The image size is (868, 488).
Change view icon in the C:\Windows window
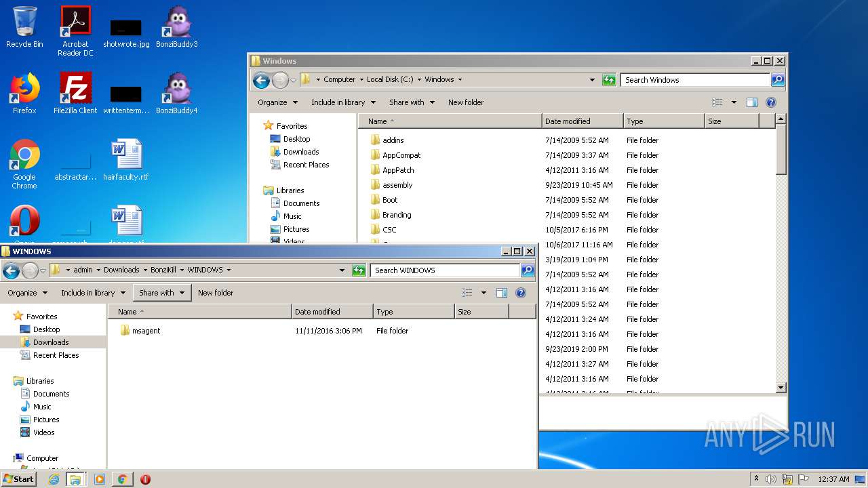point(717,102)
